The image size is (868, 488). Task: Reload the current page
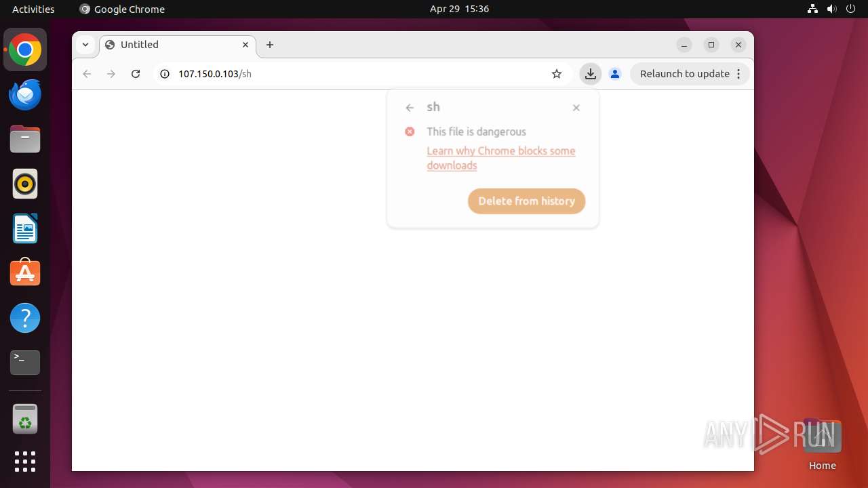tap(136, 74)
